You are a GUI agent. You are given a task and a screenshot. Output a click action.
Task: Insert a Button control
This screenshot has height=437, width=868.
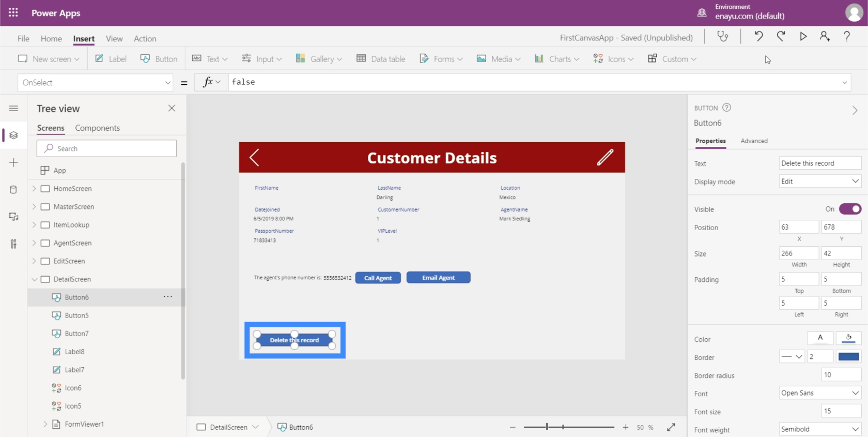159,59
